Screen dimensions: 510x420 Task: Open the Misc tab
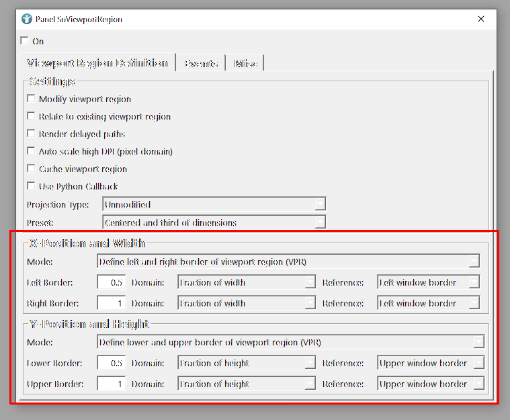tap(245, 64)
